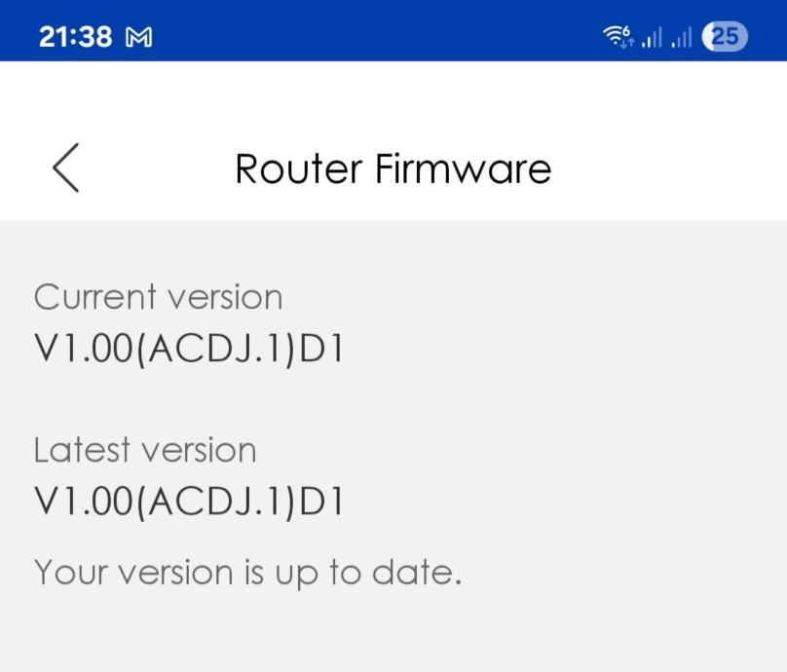Tap empty blue status bar area
787x672 pixels.
(x=390, y=37)
